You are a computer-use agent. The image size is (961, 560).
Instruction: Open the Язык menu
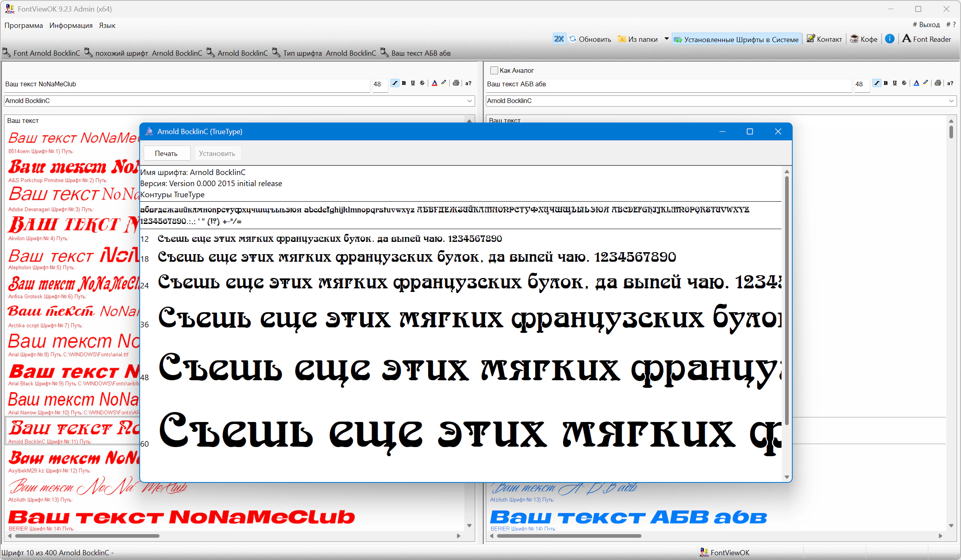[x=107, y=25]
